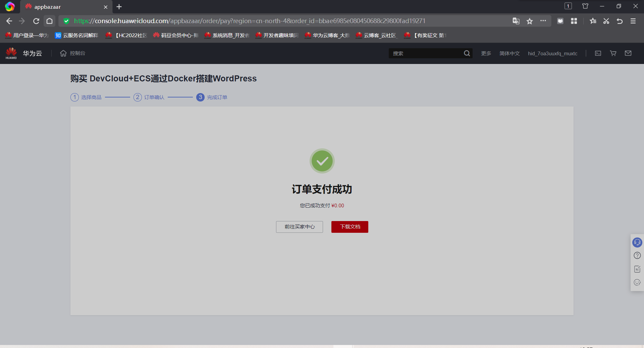Screen dimensions: 644x348
Task: Click the green security shield icon
Action: coord(66,21)
